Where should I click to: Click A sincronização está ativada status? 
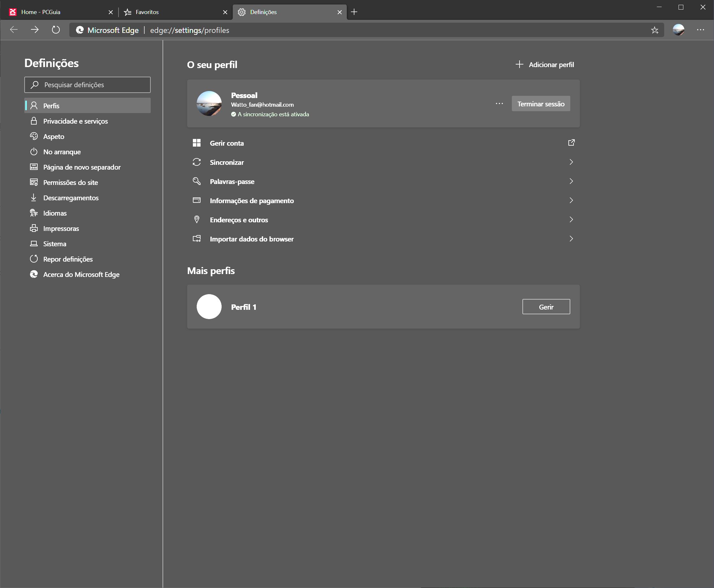[270, 114]
